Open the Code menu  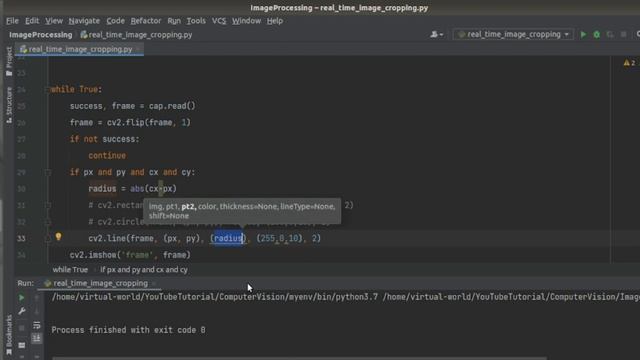(x=116, y=21)
